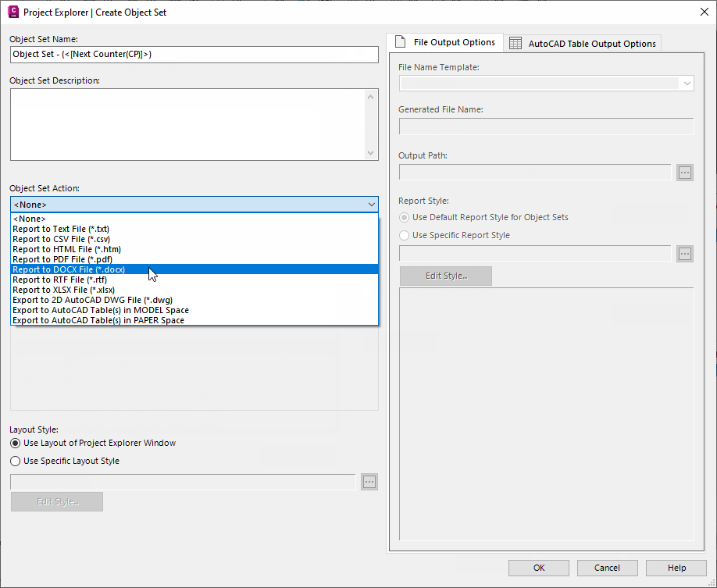The width and height of the screenshot is (717, 588).
Task: Select Use Layout of Project Explorer Window
Action: click(x=16, y=444)
